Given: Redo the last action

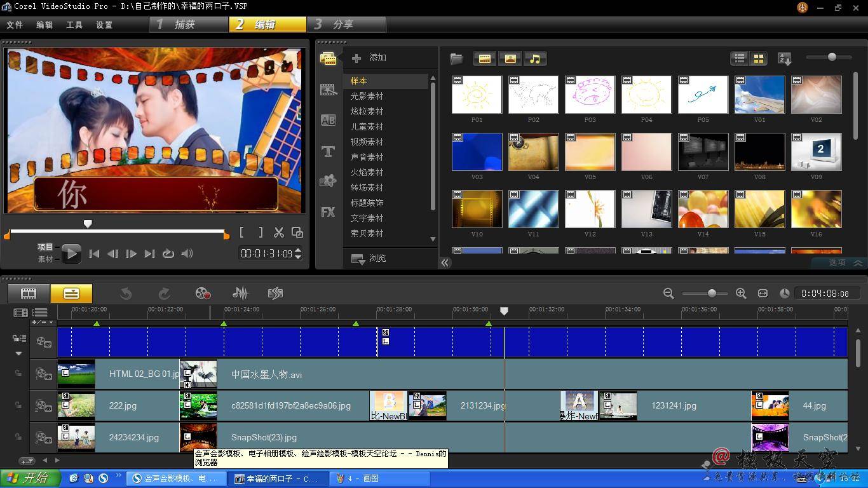Looking at the screenshot, I should point(164,293).
